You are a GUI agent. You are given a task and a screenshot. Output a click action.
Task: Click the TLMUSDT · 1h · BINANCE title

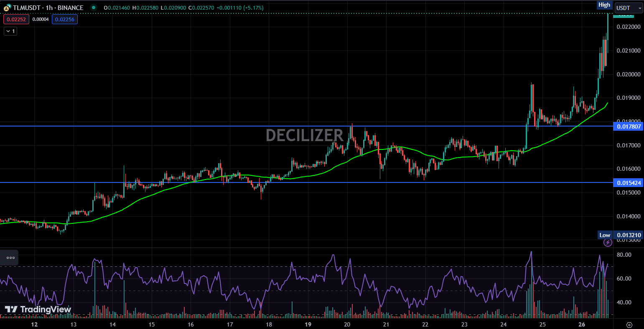48,8
